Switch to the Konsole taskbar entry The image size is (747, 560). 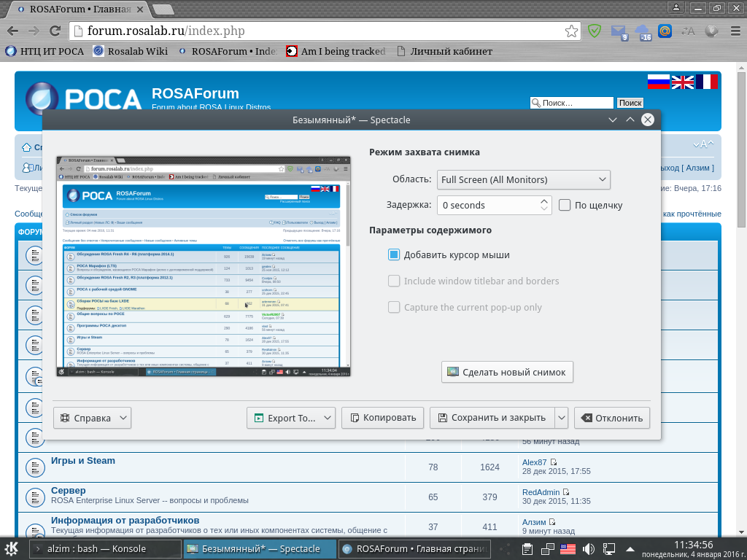pyautogui.click(x=106, y=549)
